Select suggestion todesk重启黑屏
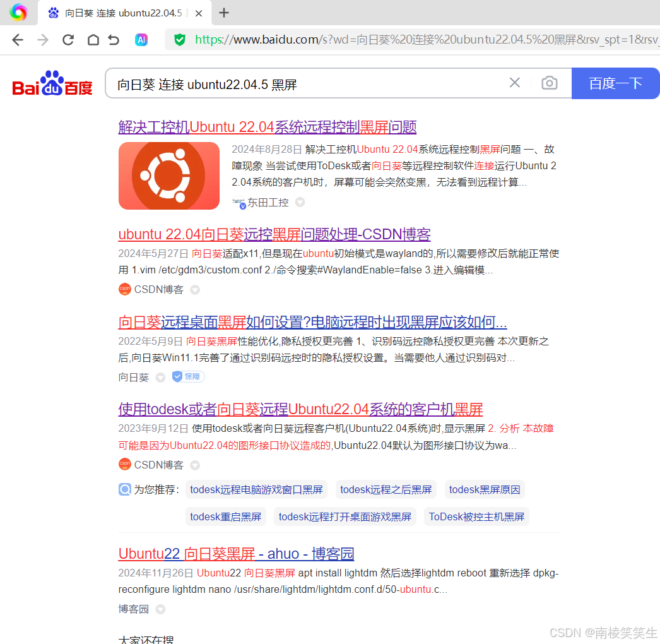 [226, 516]
